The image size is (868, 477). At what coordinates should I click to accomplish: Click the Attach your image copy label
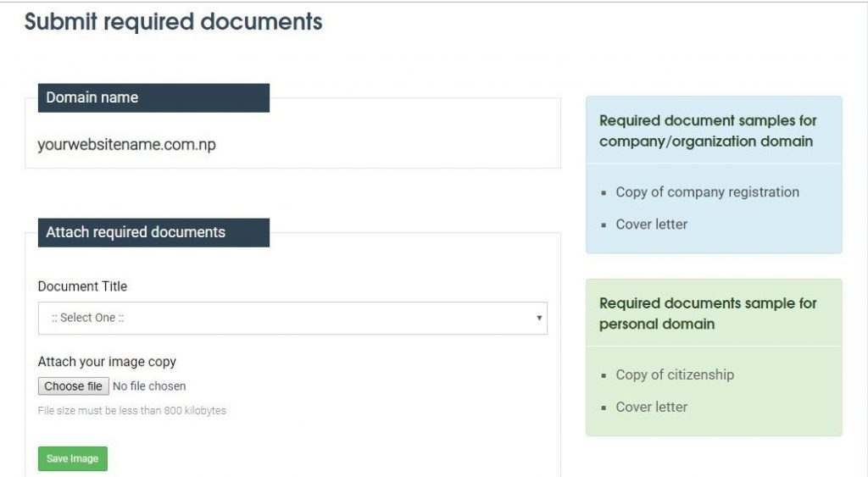[x=107, y=361]
